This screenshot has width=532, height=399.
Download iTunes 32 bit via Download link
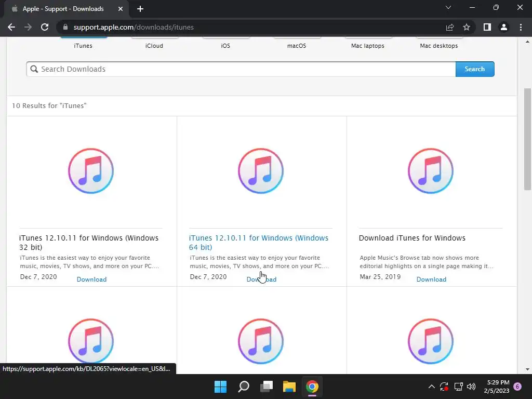91,279
